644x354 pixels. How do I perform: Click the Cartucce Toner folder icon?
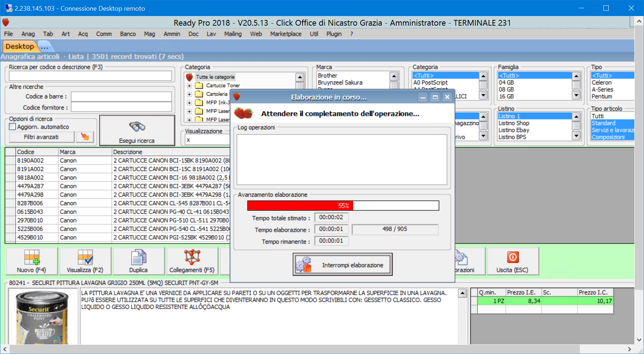coord(199,85)
